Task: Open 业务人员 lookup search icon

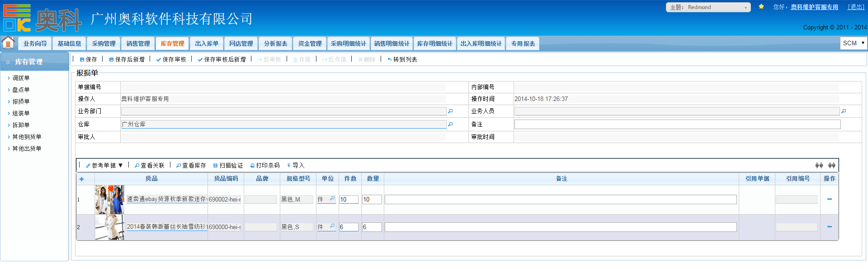Action: coord(844,111)
